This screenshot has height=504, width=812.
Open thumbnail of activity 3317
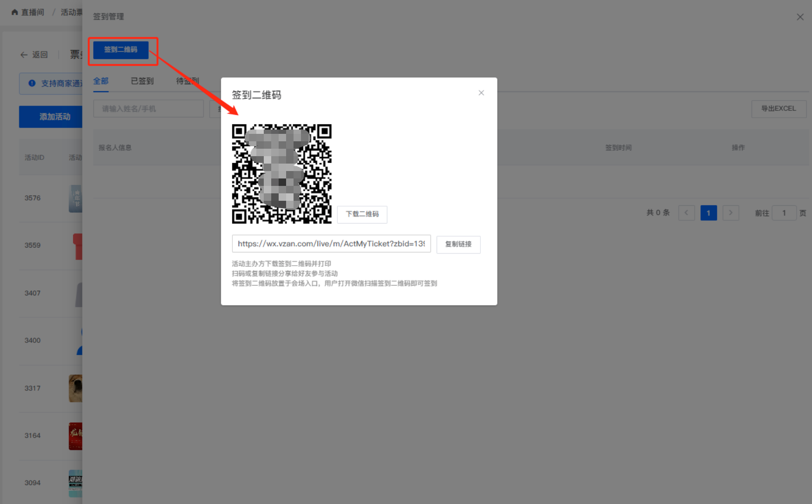tap(76, 388)
